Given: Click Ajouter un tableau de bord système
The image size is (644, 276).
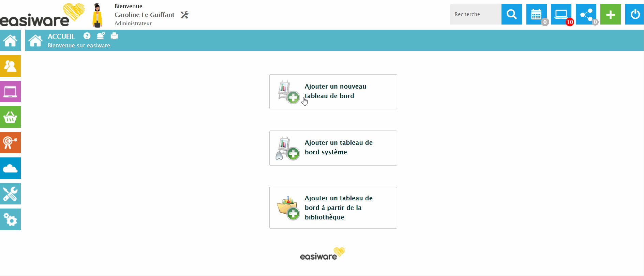Looking at the screenshot, I should 333,148.
